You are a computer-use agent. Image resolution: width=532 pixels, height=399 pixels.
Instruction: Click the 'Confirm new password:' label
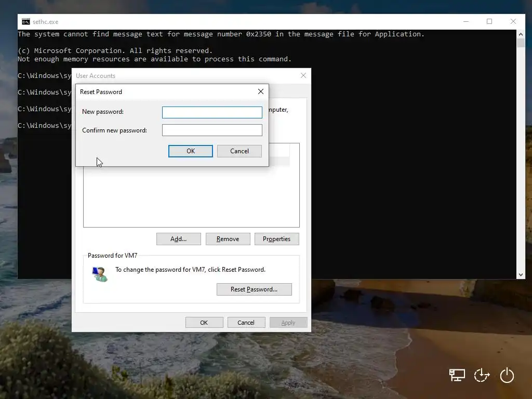pos(115,130)
